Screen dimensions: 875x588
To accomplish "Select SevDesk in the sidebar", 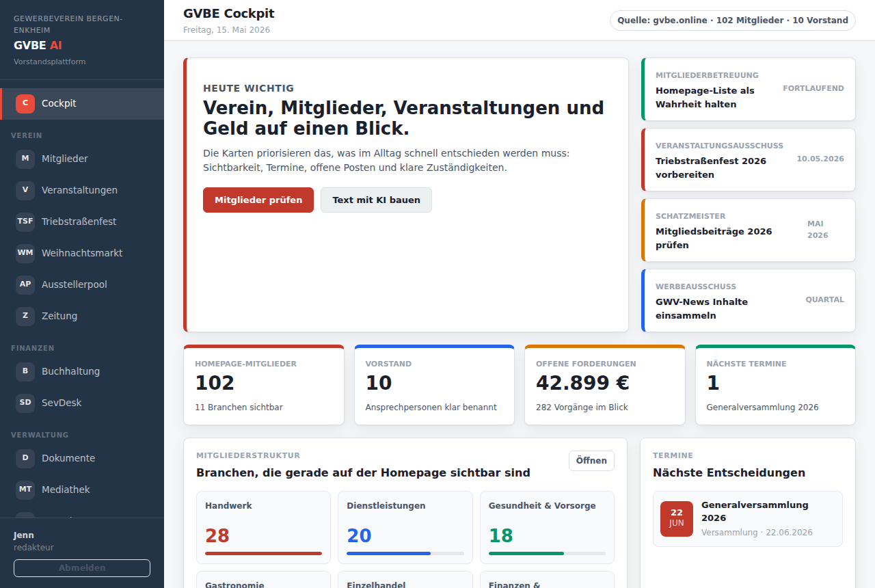I will 82,403.
